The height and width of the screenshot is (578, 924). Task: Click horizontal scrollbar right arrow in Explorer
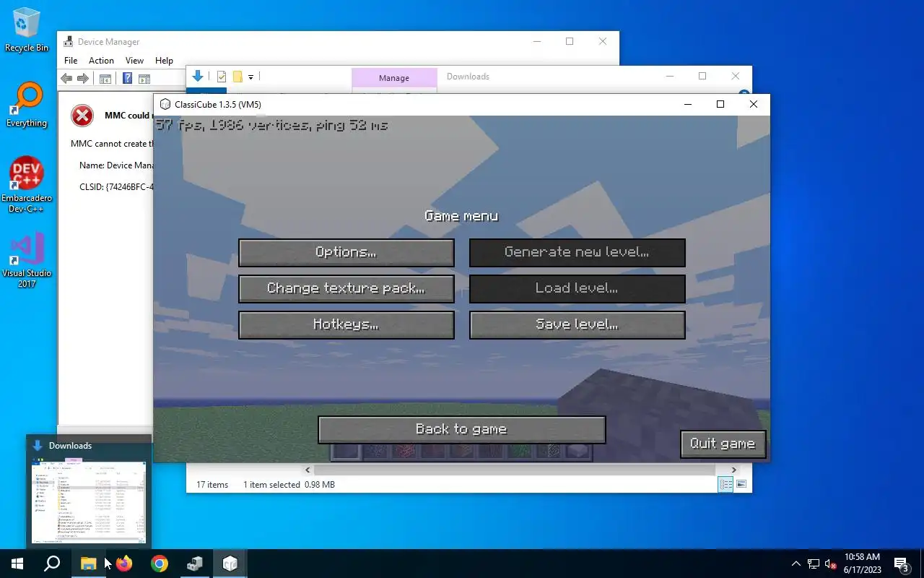coord(734,470)
